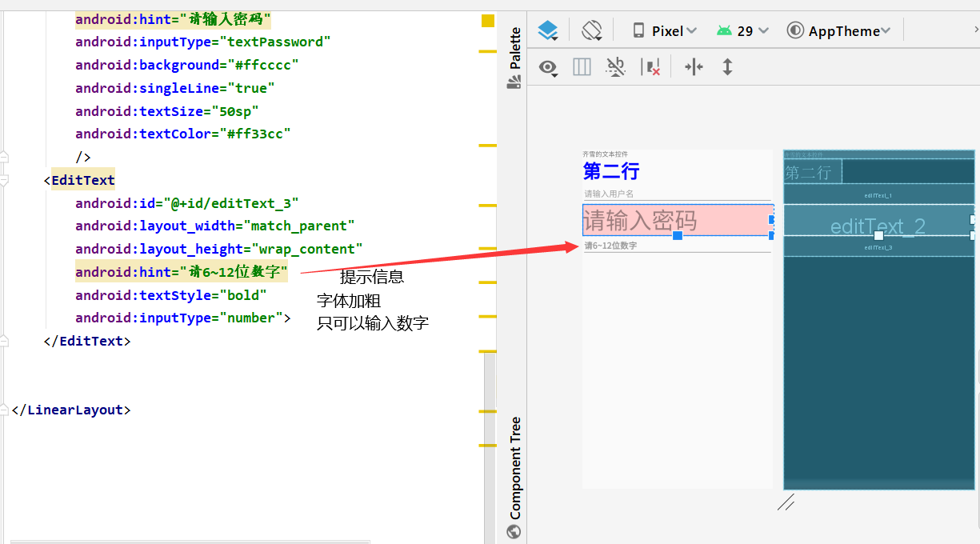
Task: Click the android:layout_height="wrap_content" line
Action: pos(219,249)
